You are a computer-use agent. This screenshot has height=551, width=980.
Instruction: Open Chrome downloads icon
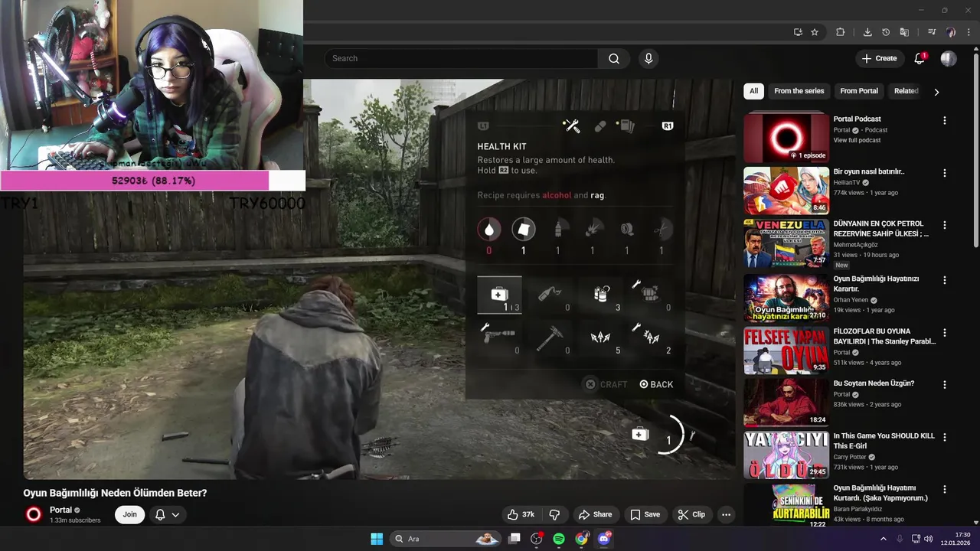pyautogui.click(x=867, y=32)
